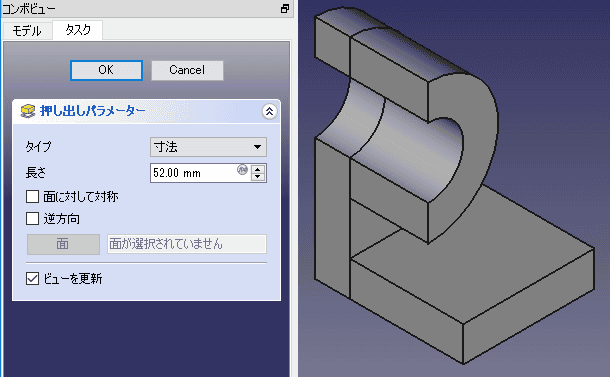The image size is (610, 377).
Task: Click the 面が選択されていません field
Action: (x=187, y=244)
